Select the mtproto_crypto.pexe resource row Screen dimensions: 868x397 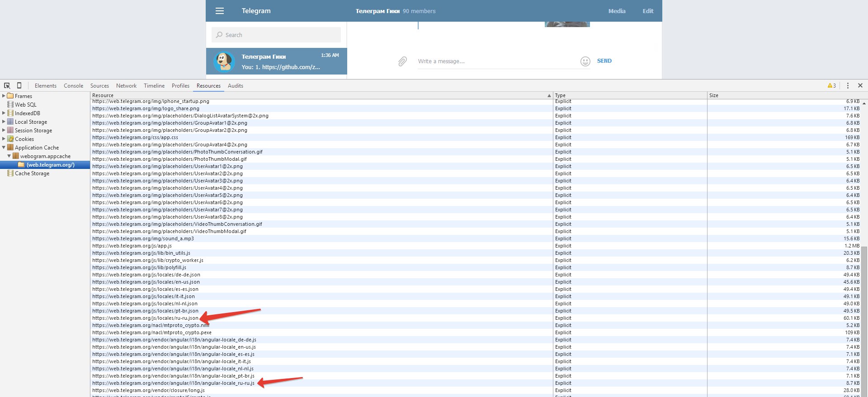476,332
